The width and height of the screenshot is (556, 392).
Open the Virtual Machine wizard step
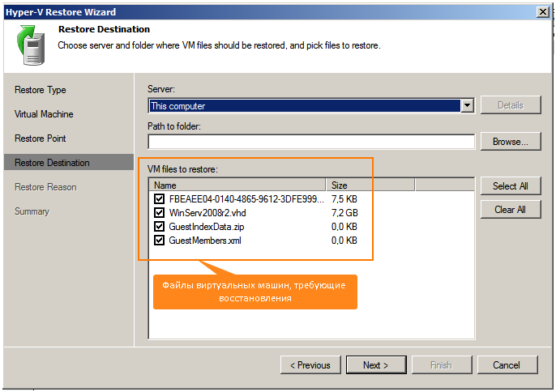44,114
